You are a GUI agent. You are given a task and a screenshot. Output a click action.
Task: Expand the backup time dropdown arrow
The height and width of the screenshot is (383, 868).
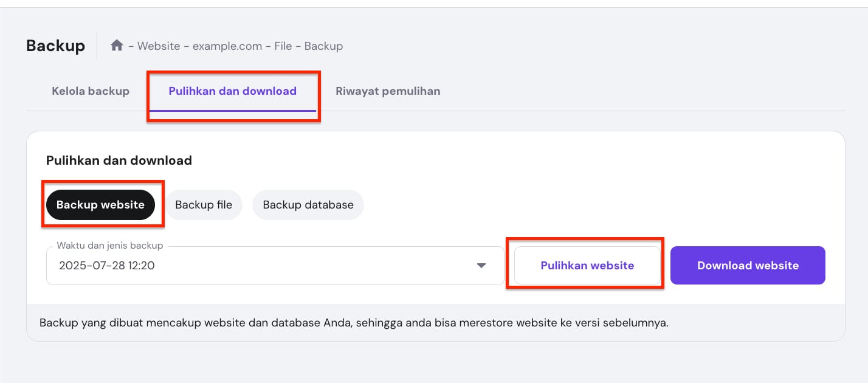481,266
